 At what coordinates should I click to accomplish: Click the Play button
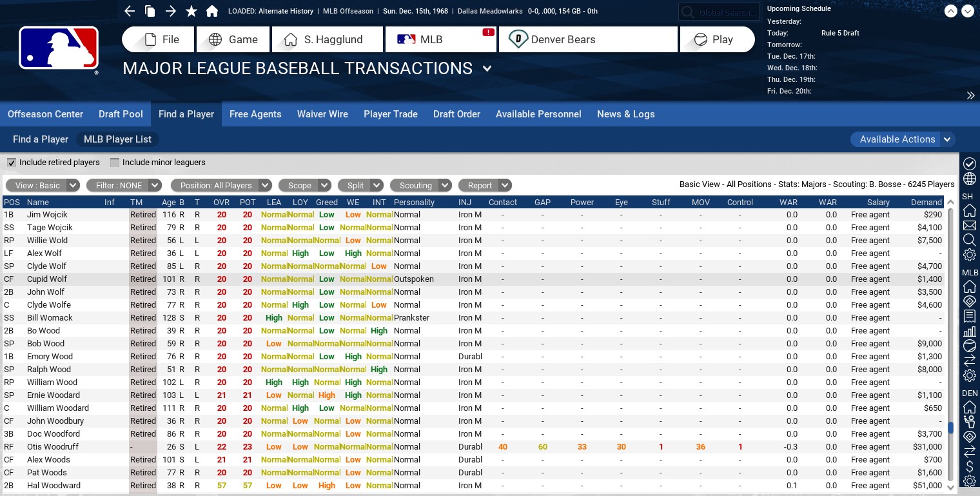pos(717,39)
